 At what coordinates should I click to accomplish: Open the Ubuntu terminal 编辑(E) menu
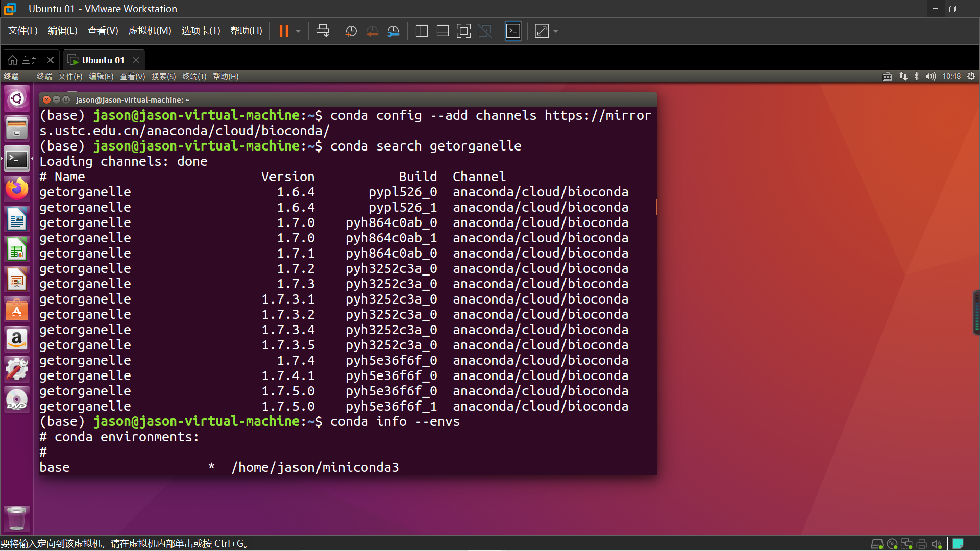click(101, 77)
